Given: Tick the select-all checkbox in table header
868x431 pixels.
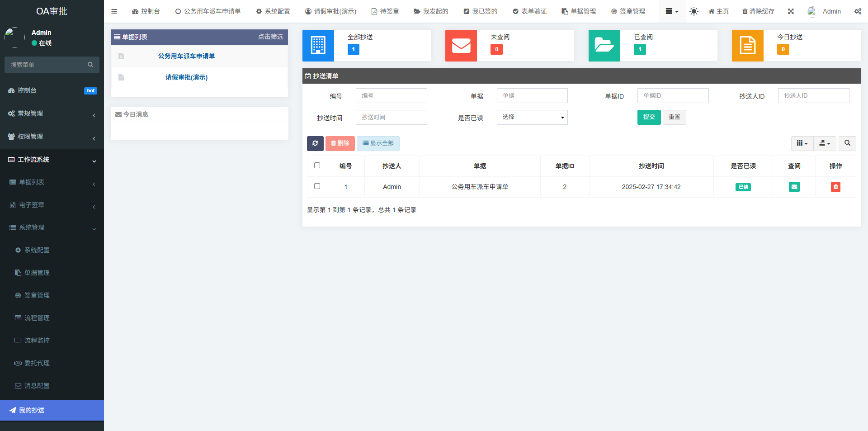Looking at the screenshot, I should point(317,166).
